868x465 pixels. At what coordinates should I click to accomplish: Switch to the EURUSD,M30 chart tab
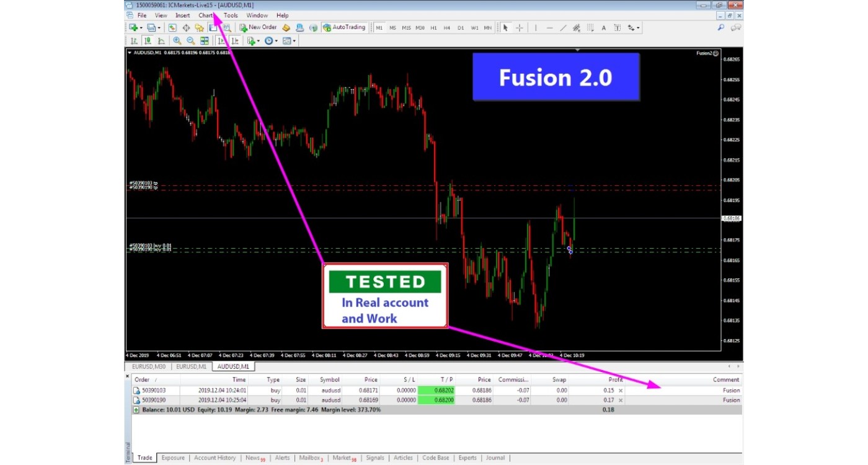(x=149, y=366)
